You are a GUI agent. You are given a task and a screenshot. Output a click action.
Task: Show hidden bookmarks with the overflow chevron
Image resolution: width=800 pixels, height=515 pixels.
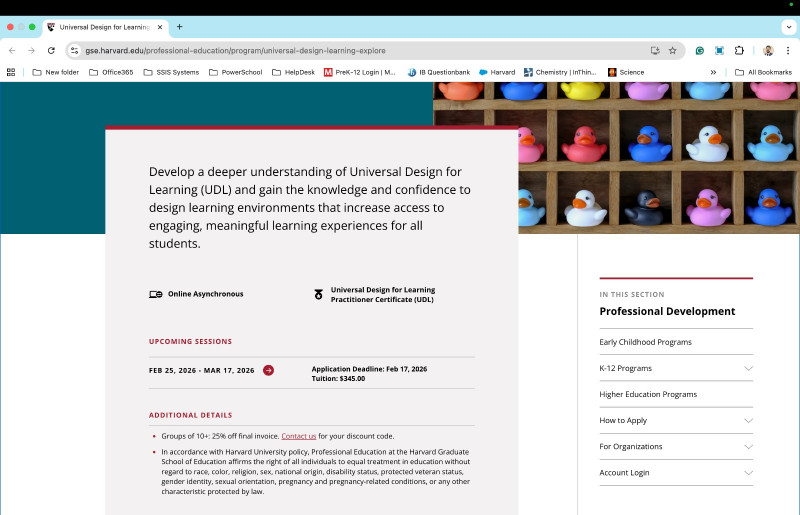[713, 72]
